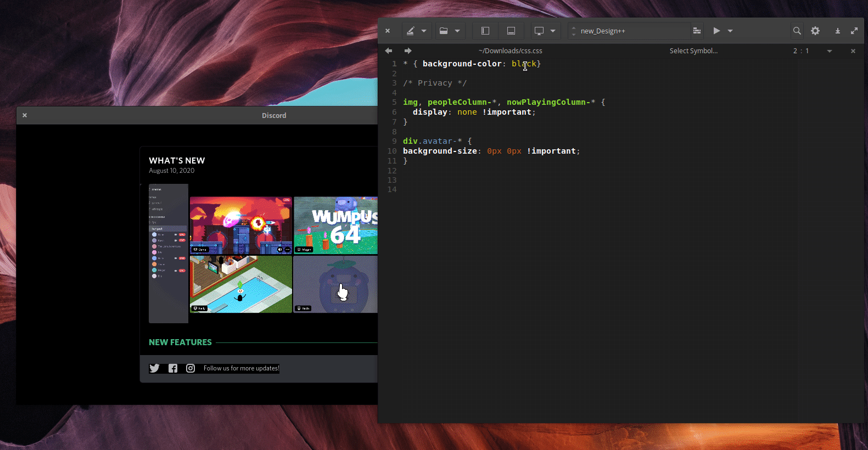The width and height of the screenshot is (868, 450).
Task: Open Builder settings gear icon
Action: (x=815, y=31)
